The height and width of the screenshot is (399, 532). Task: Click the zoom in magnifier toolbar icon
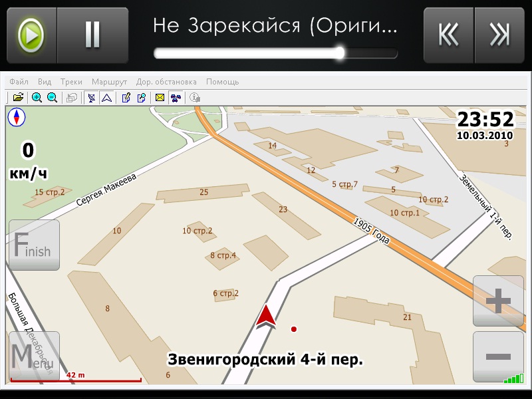click(x=37, y=98)
